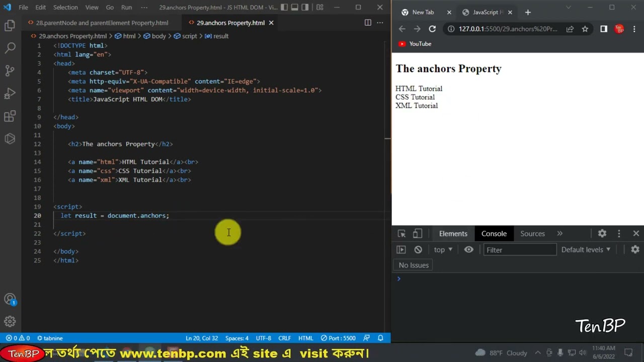The width and height of the screenshot is (644, 362).
Task: Toggle the bottom panel layout icon
Action: [295, 8]
